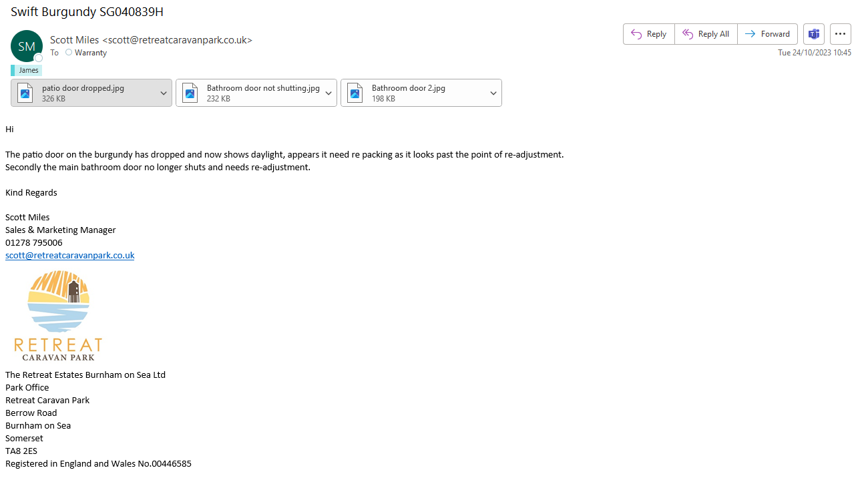This screenshot has width=868, height=480.
Task: Click the patio door dropped.jpg file icon
Action: [25, 93]
